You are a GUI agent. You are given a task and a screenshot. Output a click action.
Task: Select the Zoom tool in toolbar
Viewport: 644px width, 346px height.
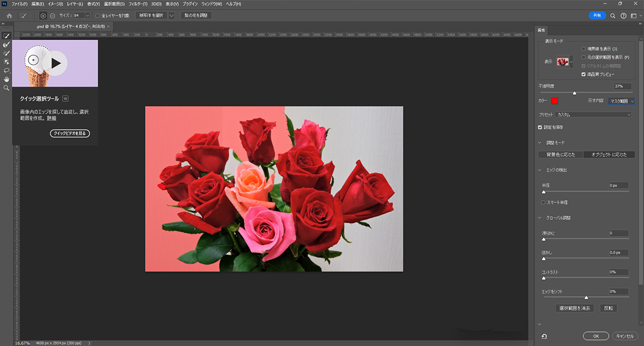(x=6, y=87)
